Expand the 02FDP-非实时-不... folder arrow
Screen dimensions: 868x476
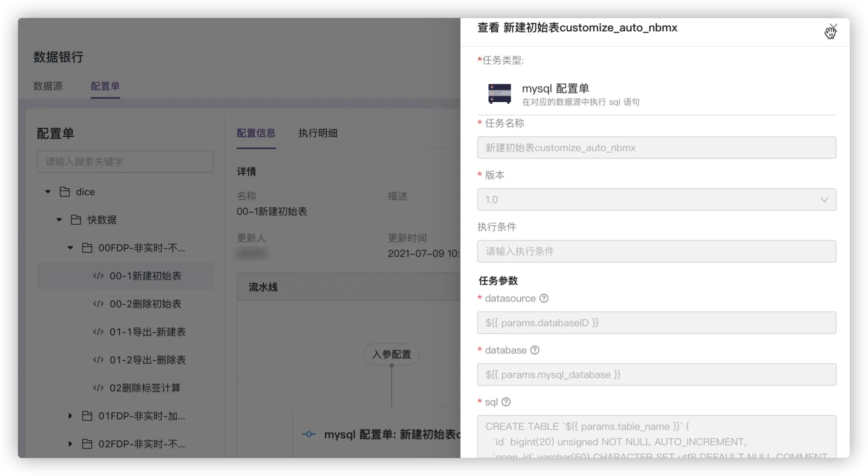tap(70, 444)
